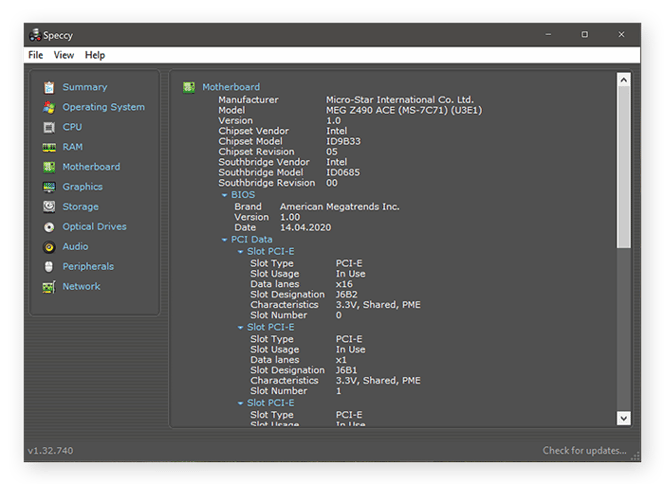Click the Speccy app icon in the title bar

click(35, 35)
